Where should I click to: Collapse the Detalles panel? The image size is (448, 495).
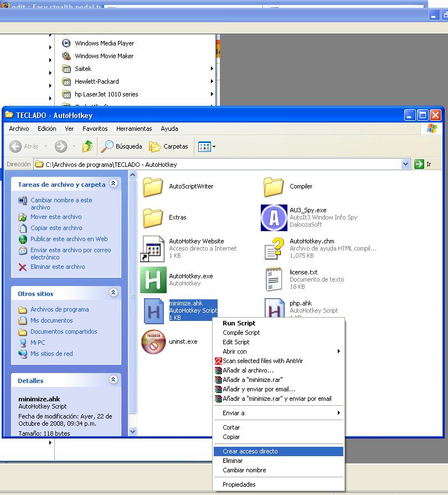(x=113, y=380)
